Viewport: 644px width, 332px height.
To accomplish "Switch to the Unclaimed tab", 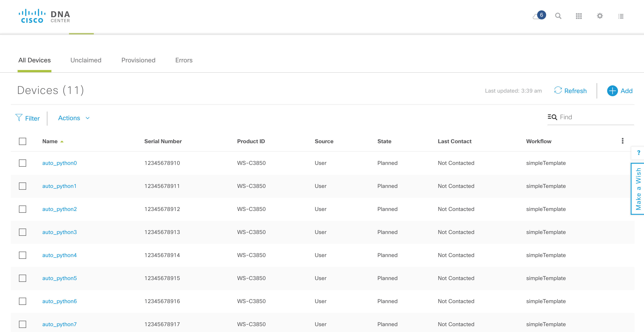I will click(x=86, y=60).
